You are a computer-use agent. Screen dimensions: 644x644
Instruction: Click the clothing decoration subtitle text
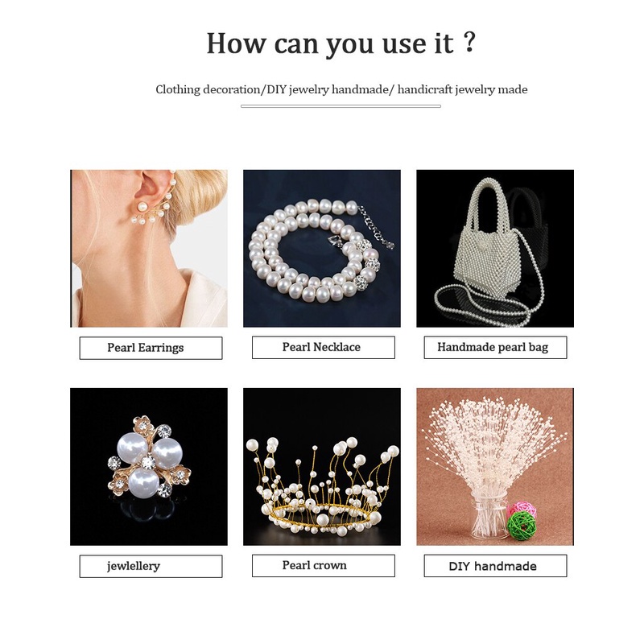341,89
